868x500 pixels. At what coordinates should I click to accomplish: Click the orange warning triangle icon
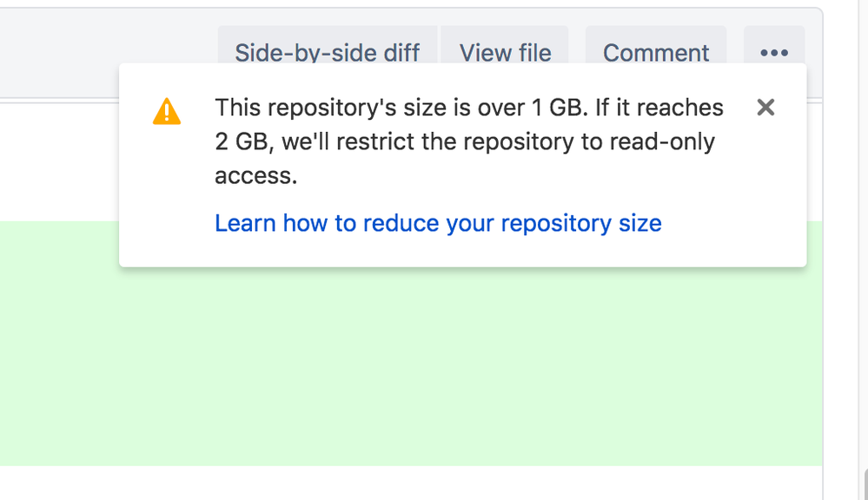[167, 112]
